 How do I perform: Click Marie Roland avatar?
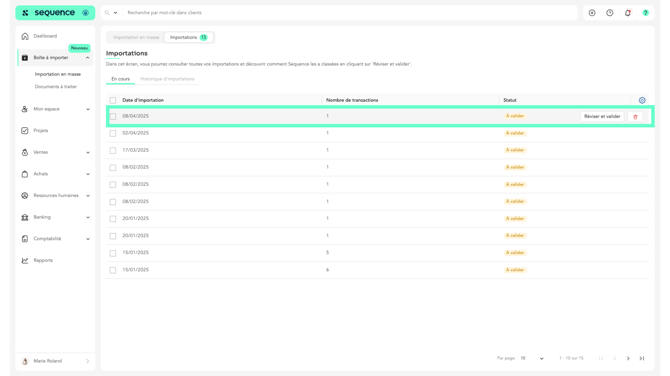(x=25, y=361)
